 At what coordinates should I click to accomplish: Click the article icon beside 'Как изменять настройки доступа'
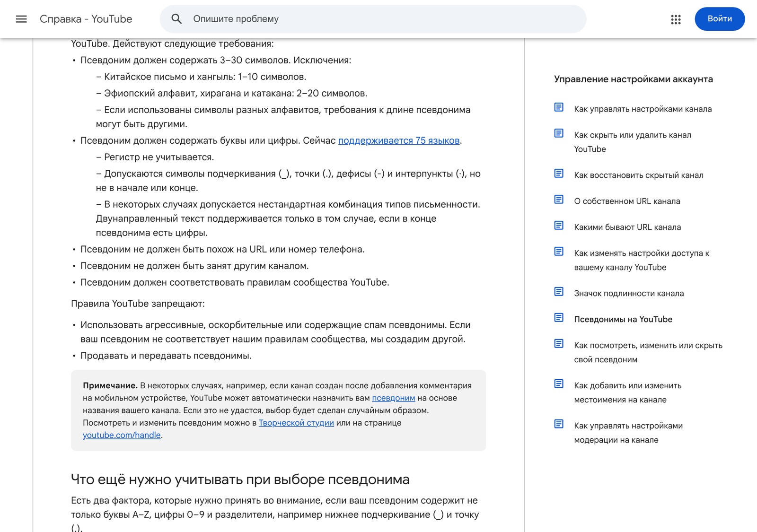point(559,252)
